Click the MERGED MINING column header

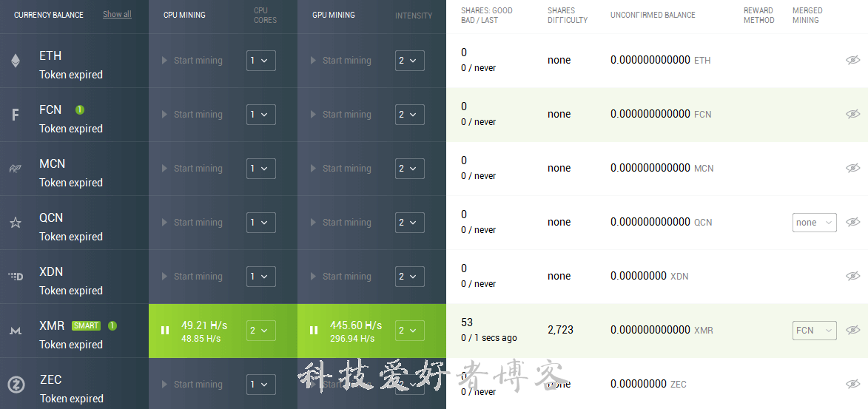coord(807,15)
